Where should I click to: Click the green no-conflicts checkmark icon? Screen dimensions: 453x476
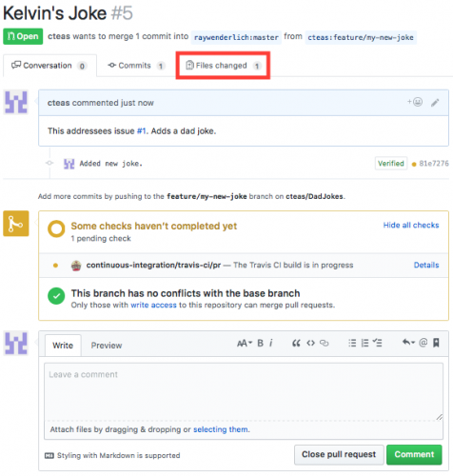click(x=56, y=296)
